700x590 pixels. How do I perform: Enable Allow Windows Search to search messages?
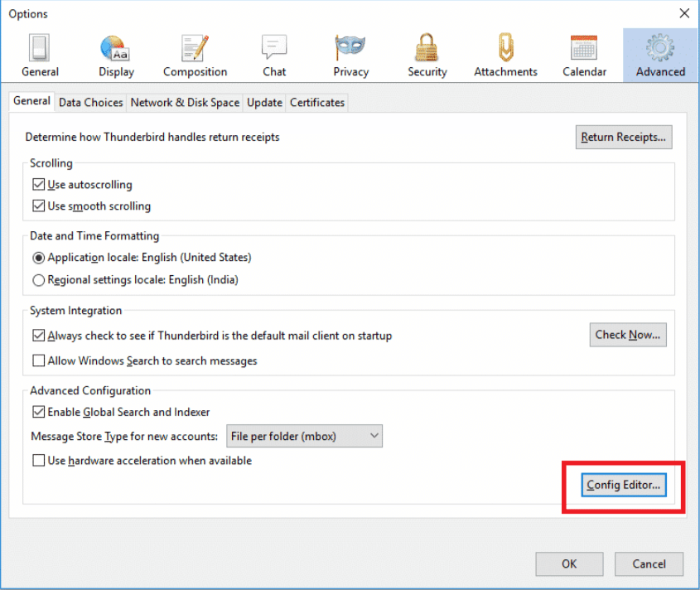[x=38, y=360]
